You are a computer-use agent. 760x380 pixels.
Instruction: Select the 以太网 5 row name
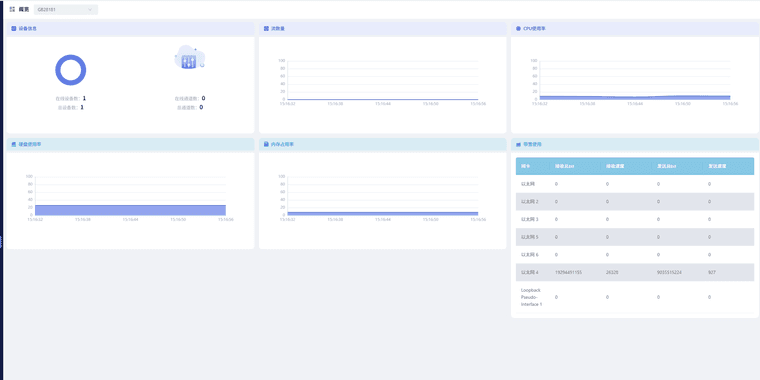click(x=530, y=237)
